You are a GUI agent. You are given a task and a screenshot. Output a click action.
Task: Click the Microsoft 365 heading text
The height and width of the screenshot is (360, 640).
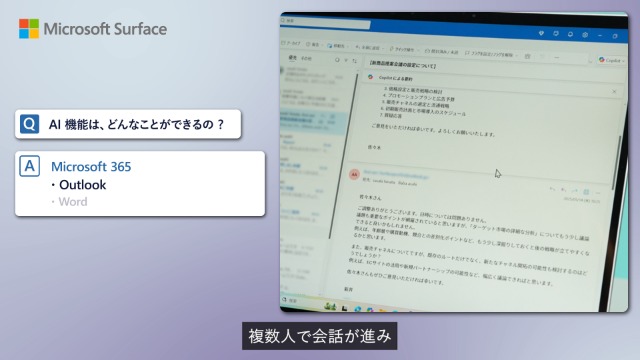pos(91,167)
